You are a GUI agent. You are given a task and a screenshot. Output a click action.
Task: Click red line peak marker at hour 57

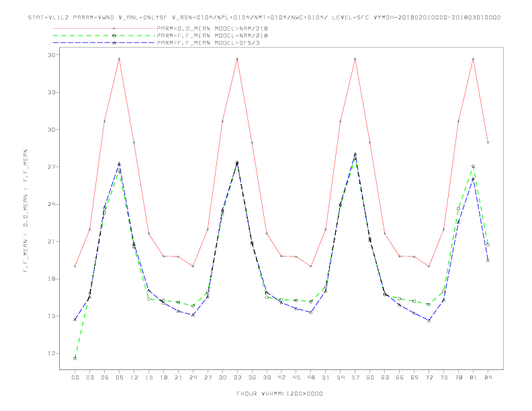click(355, 59)
